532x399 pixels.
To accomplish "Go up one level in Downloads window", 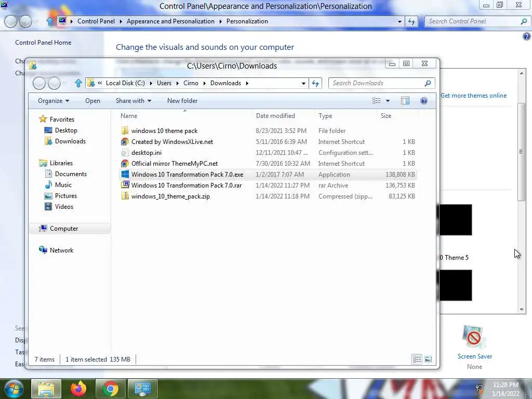I will [78, 83].
